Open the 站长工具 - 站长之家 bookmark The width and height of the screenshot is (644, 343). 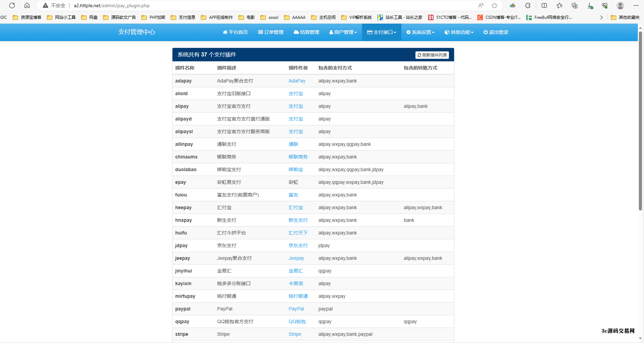400,17
